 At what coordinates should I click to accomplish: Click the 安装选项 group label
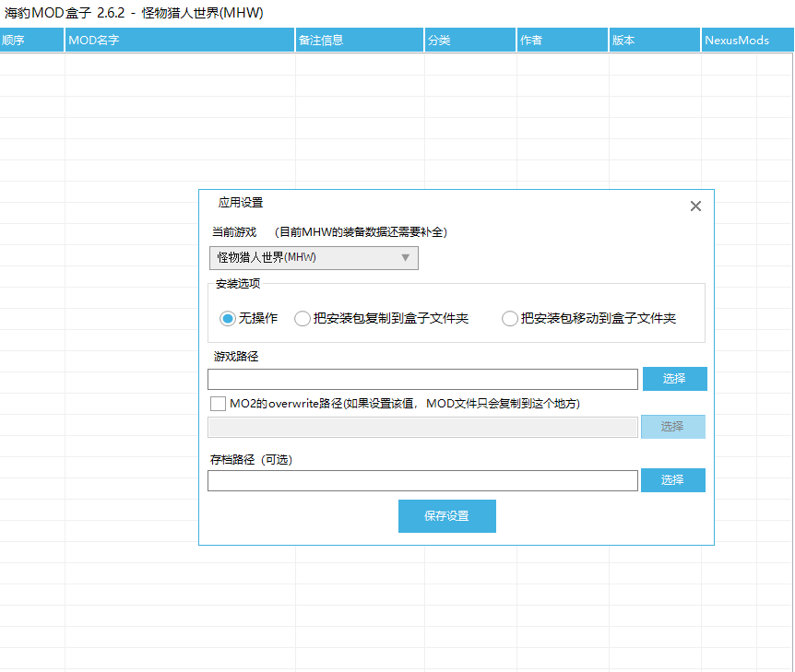pyautogui.click(x=238, y=284)
